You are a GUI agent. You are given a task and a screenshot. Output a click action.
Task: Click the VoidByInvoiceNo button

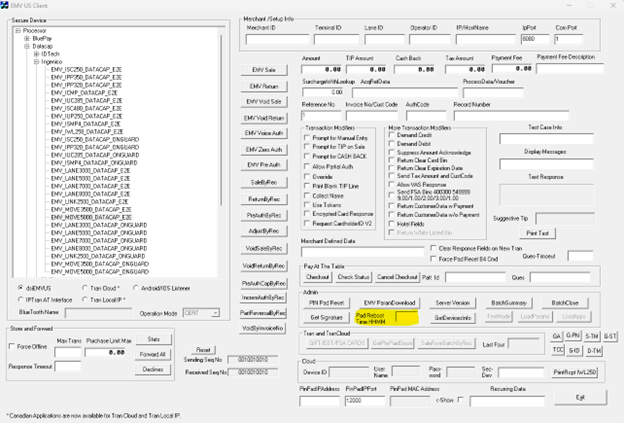pos(263,328)
